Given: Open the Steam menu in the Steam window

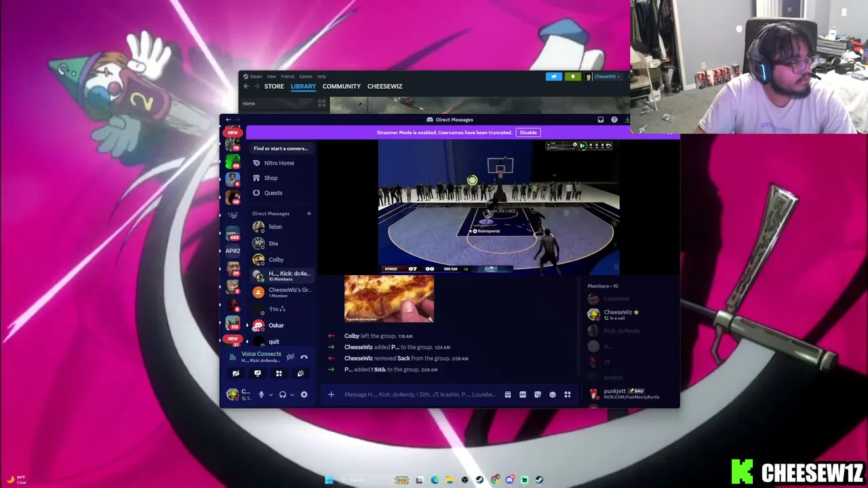Looking at the screenshot, I should click(x=256, y=77).
